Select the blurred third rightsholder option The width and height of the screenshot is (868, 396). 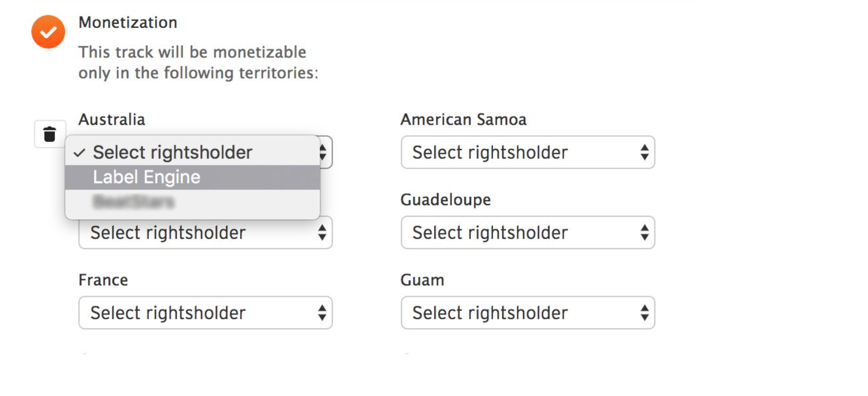coord(134,202)
